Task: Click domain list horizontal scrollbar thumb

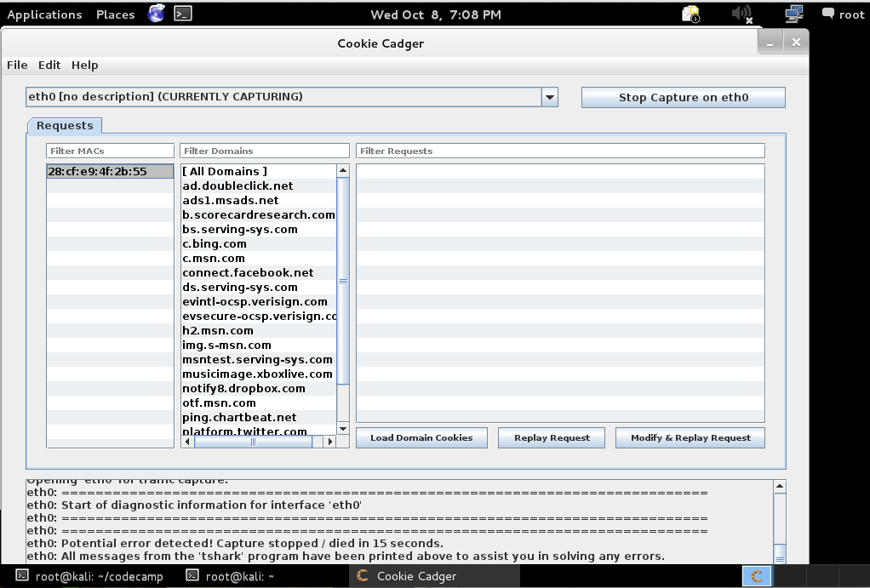Action: tap(253, 442)
